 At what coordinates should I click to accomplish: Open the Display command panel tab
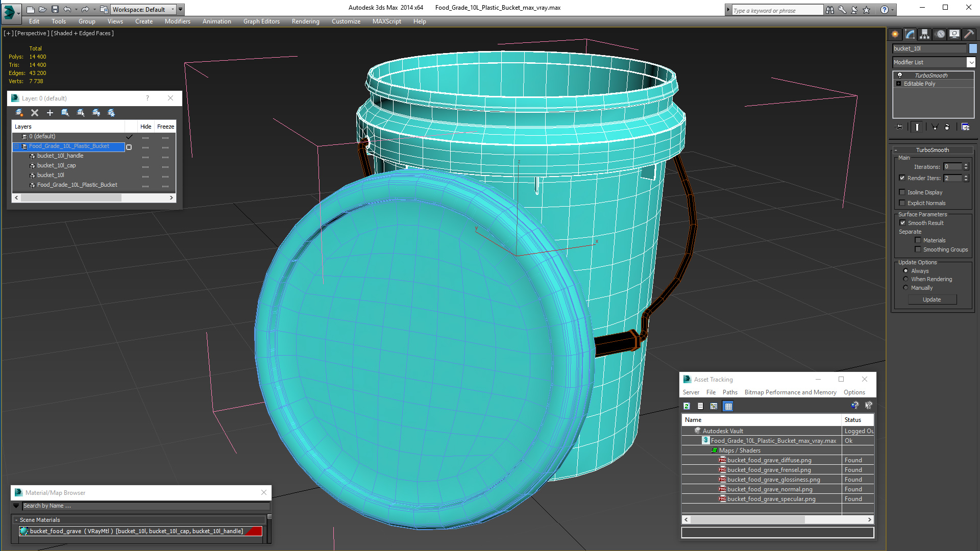[954, 34]
